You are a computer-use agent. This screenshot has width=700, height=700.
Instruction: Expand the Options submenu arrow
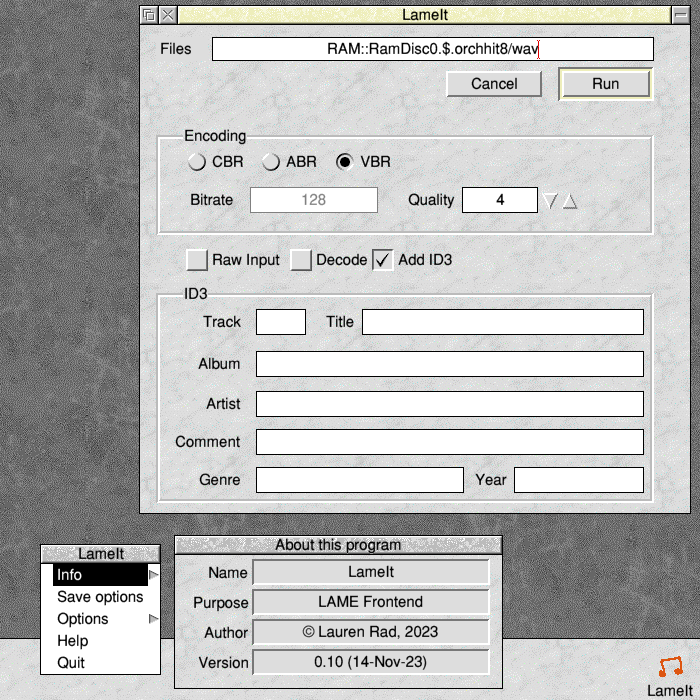coord(154,619)
